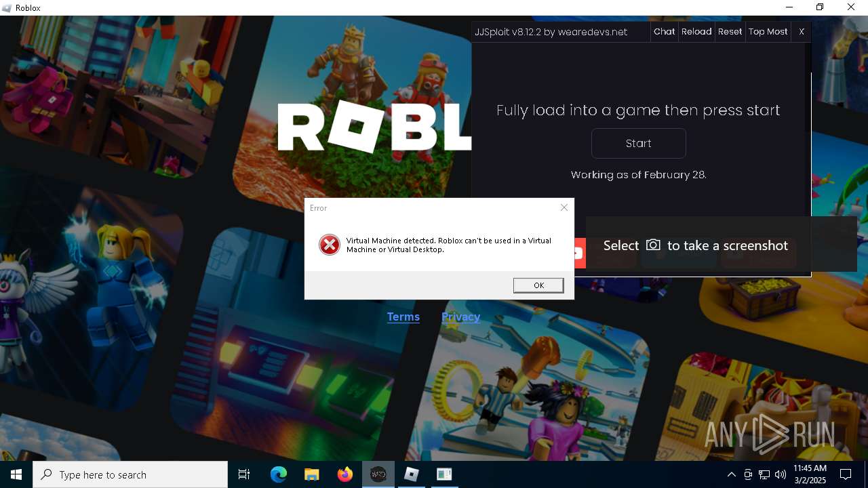Close JJSploit with its X button

[802, 32]
